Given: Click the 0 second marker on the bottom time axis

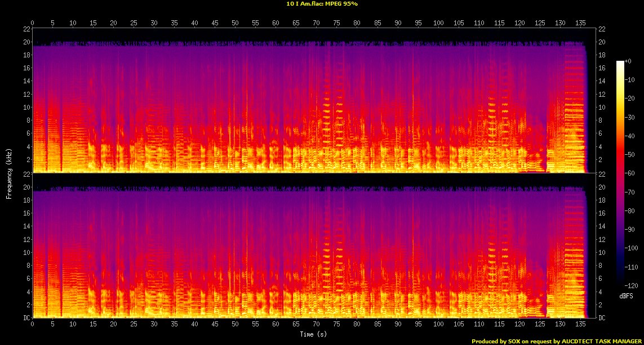Looking at the screenshot, I should [x=33, y=325].
